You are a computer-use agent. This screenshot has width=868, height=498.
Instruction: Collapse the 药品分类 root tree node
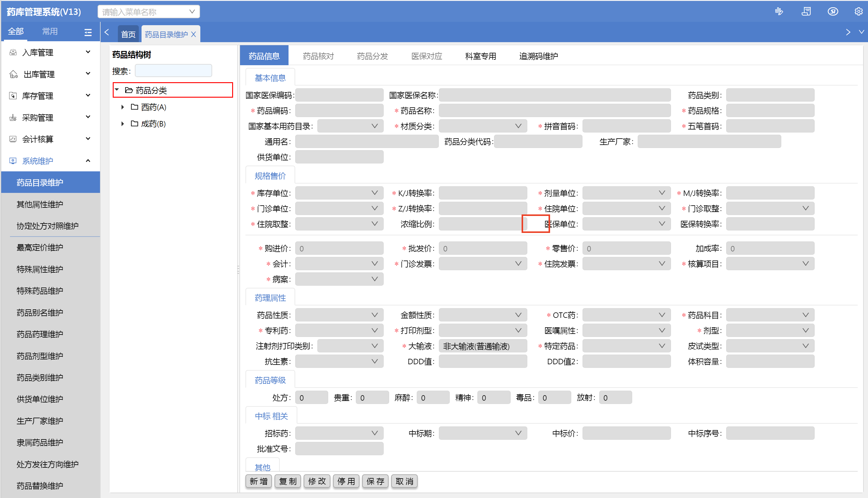117,89
